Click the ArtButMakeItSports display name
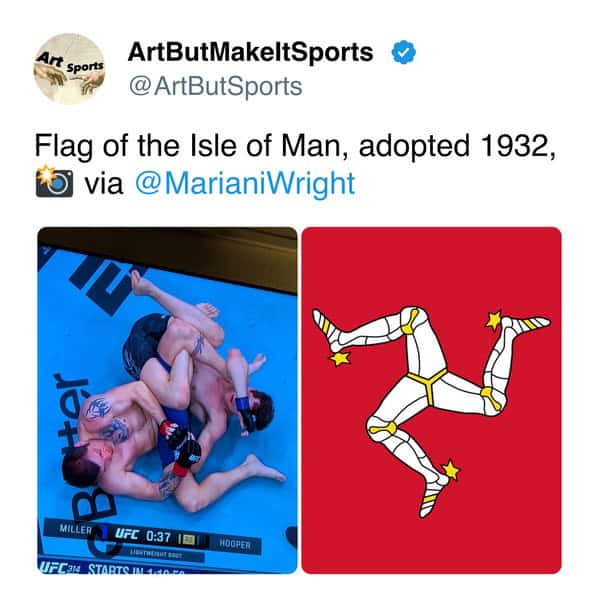 click(251, 52)
